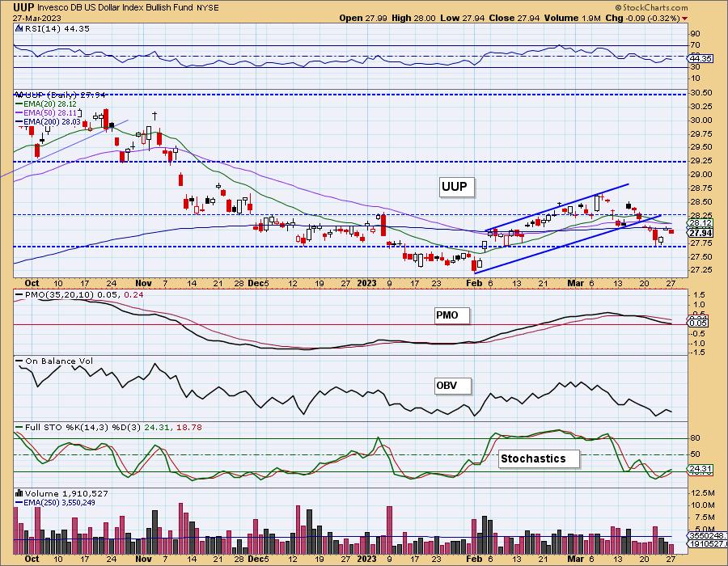Viewport: 728px width, 566px height.
Task: Click the green line swatch of EMA(20)
Action: [19, 104]
